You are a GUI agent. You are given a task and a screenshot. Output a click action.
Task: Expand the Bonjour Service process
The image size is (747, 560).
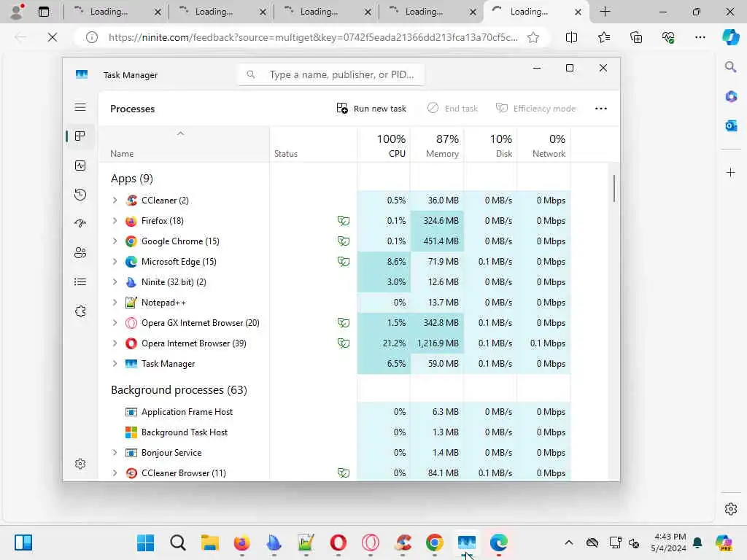coord(115,452)
